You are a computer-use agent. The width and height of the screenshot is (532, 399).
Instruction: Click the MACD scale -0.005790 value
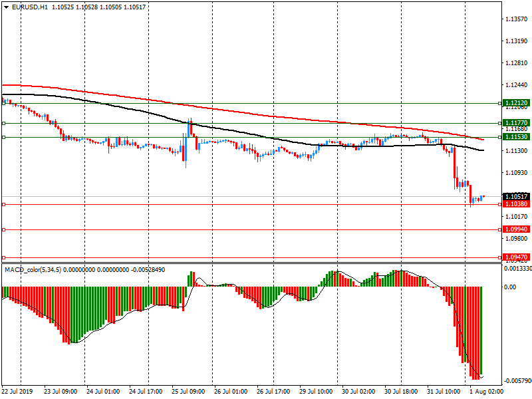point(518,380)
